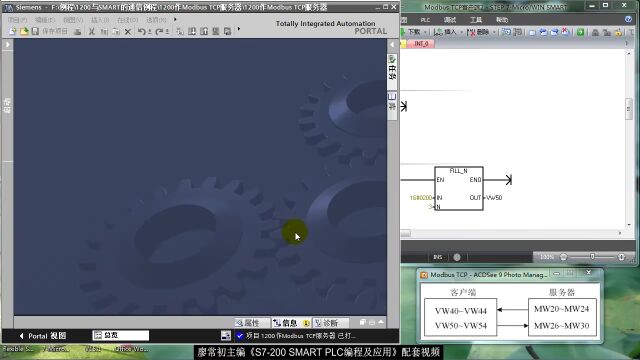The width and height of the screenshot is (640, 360).
Task: Click the new project icon in TIA Portal
Action: pyautogui.click(x=12, y=31)
